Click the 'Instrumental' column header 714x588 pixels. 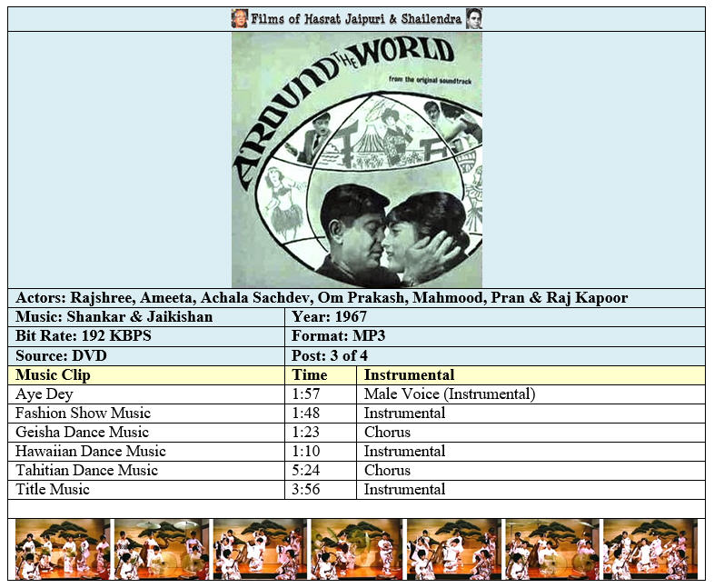pos(531,375)
